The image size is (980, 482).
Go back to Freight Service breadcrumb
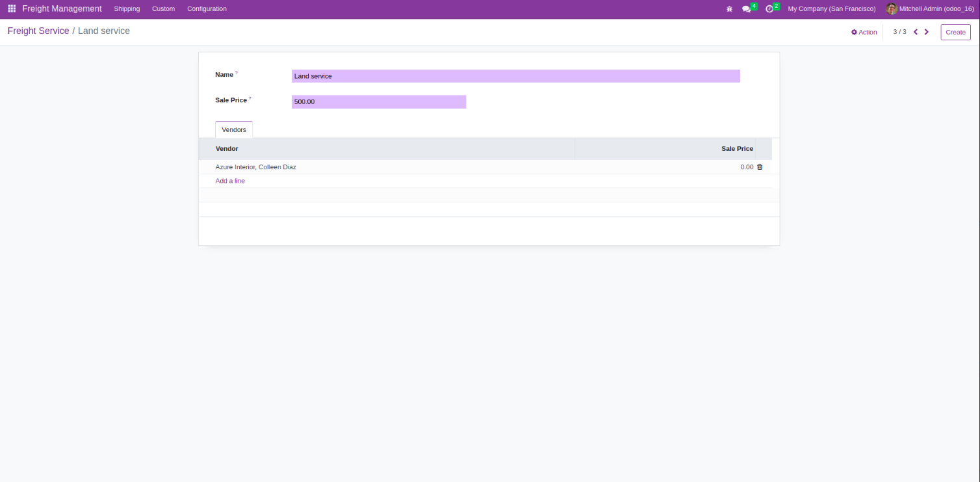point(38,31)
